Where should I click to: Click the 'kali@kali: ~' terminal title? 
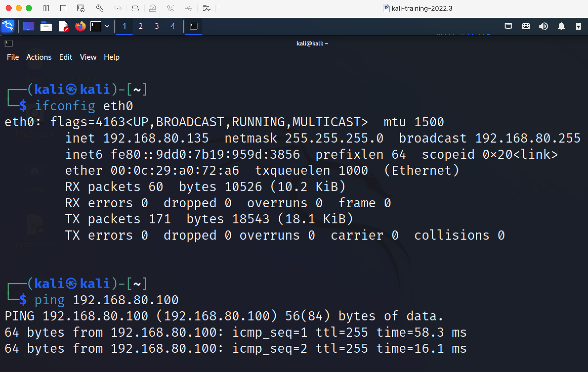tap(312, 43)
